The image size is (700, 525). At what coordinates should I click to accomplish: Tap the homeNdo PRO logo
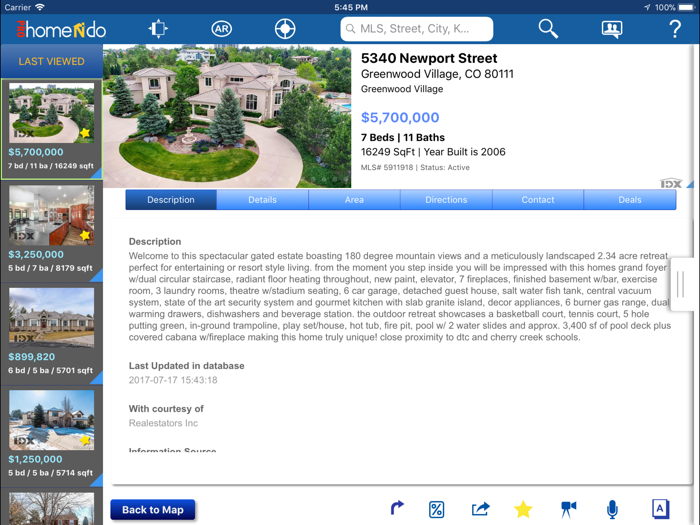pos(61,30)
